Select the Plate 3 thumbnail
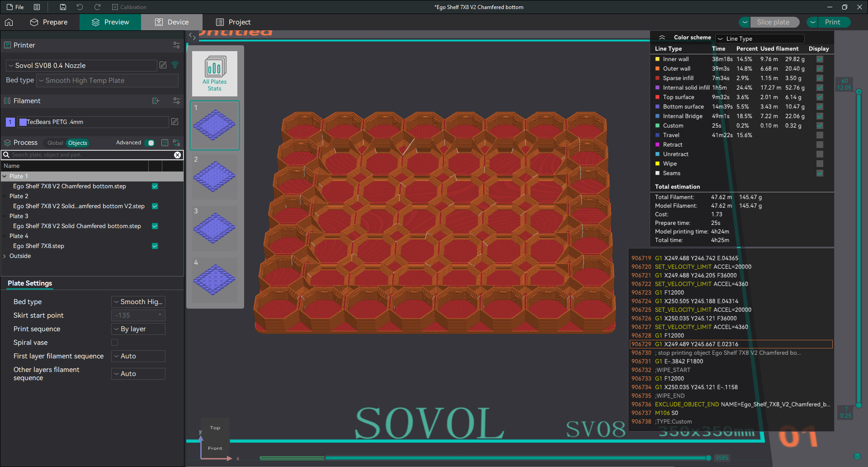Viewport: 868px width, 467px height. click(215, 228)
